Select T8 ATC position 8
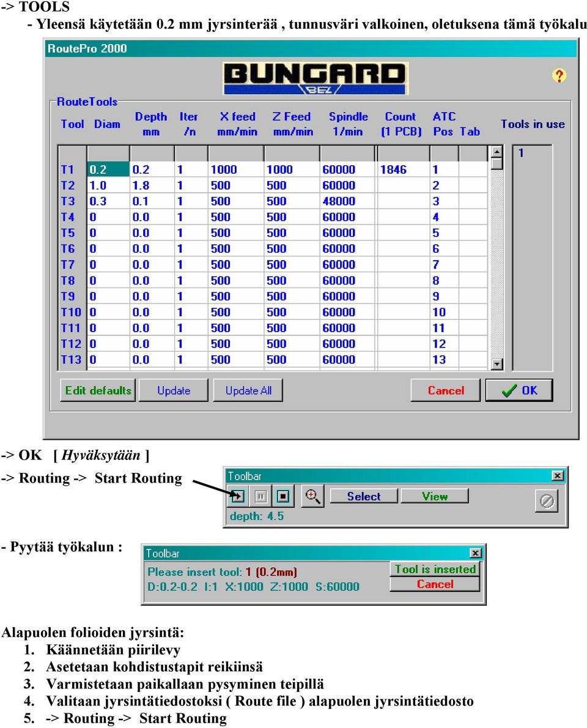Viewport: 587px width, 728px height. pos(444,280)
